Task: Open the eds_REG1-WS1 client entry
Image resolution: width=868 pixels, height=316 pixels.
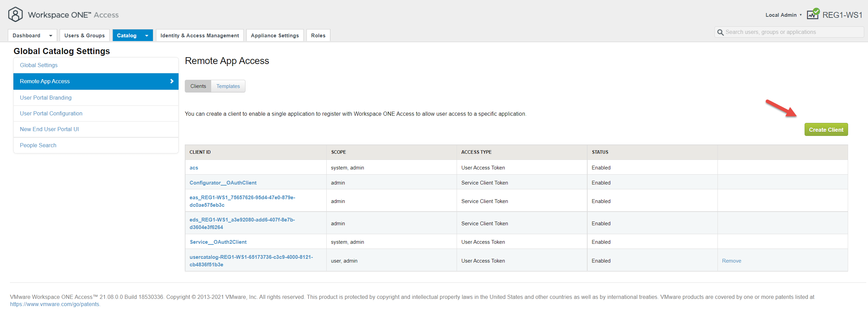Action: pos(242,224)
